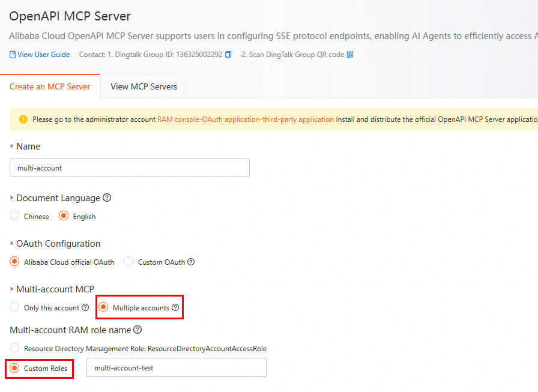
Task: Click the Name input field
Action: tap(130, 167)
